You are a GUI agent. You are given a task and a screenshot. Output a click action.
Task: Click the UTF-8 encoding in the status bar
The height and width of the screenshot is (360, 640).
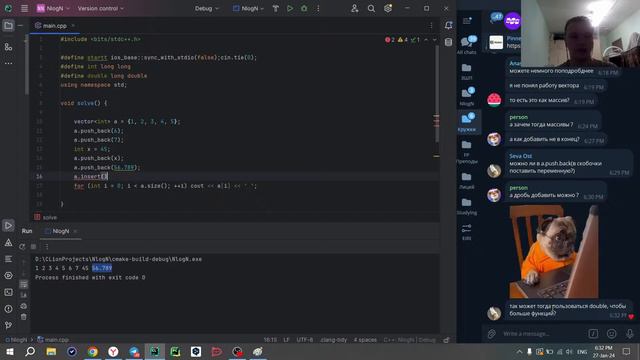304,340
